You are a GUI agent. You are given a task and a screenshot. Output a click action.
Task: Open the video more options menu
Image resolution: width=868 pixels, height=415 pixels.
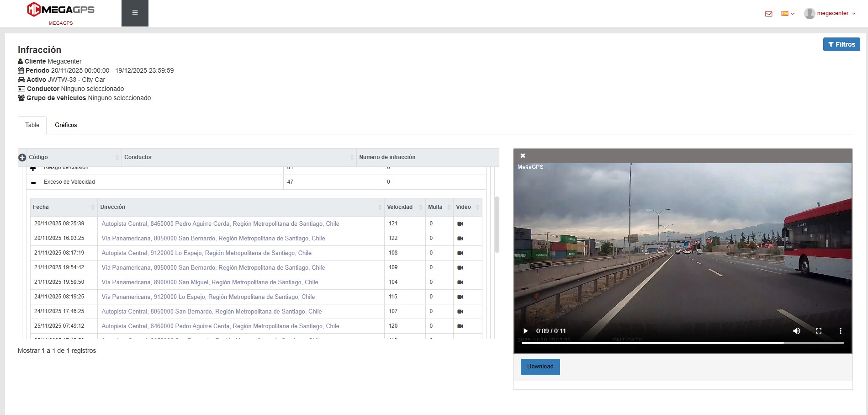coord(840,331)
